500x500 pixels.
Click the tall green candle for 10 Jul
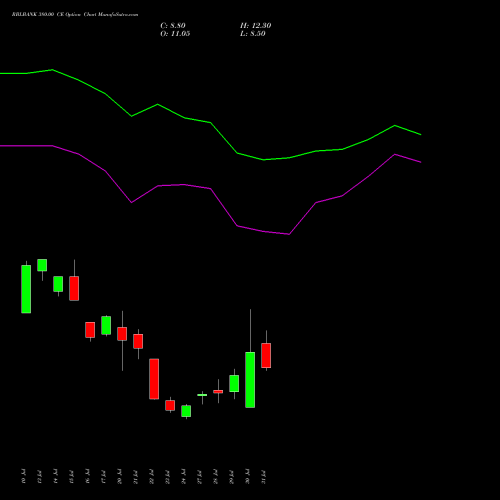tap(26, 289)
